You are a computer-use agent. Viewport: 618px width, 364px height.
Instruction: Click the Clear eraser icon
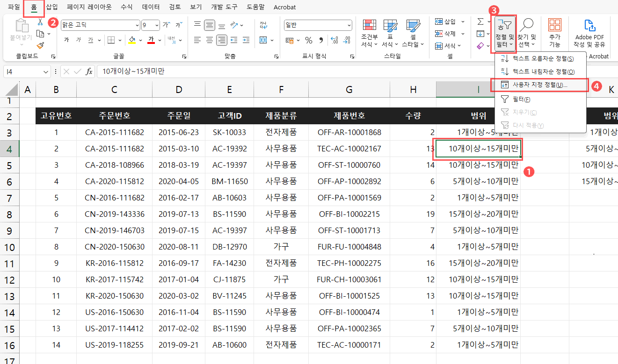[480, 46]
